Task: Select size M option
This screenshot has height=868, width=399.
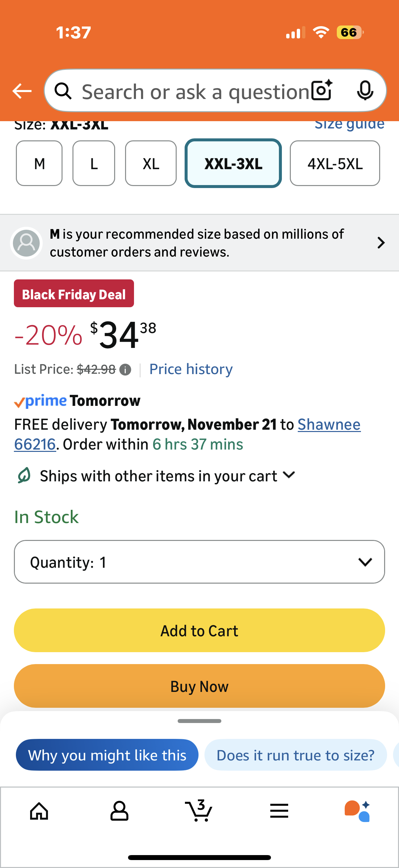Action: pyautogui.click(x=39, y=164)
